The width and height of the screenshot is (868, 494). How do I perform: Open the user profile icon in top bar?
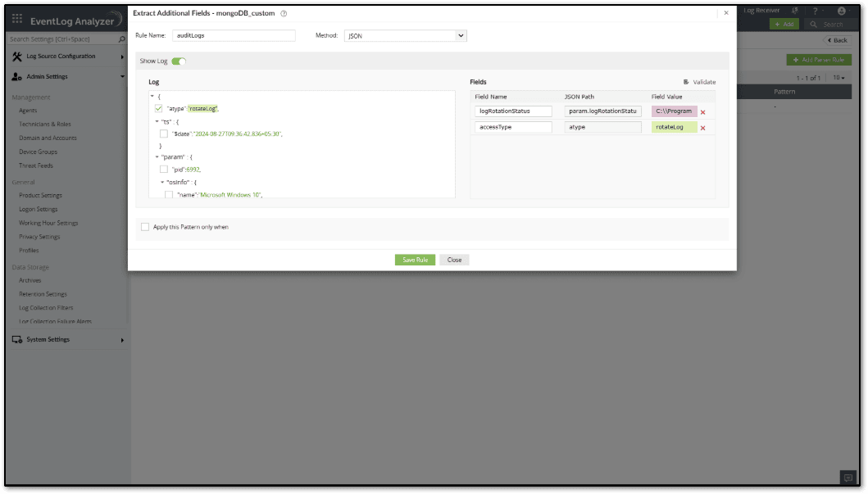point(842,11)
